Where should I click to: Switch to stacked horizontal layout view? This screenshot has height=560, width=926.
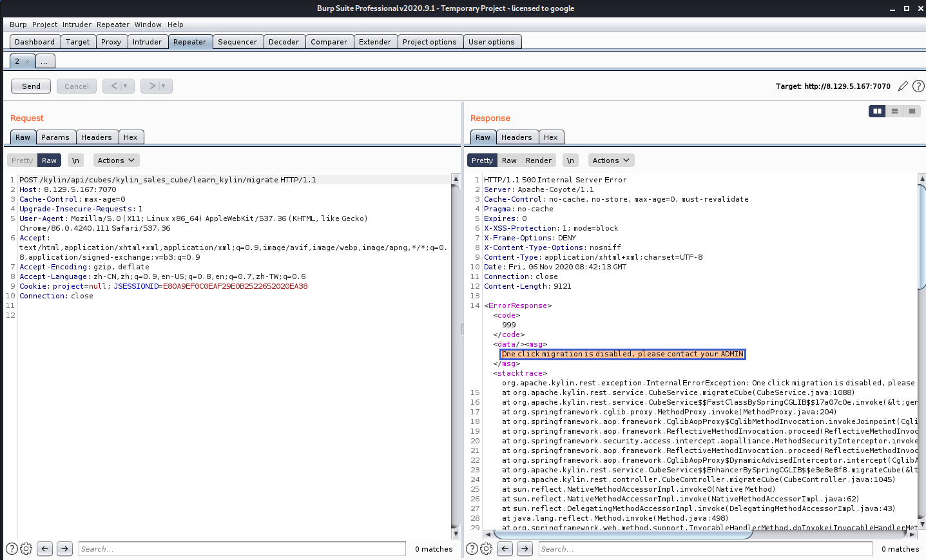click(894, 111)
